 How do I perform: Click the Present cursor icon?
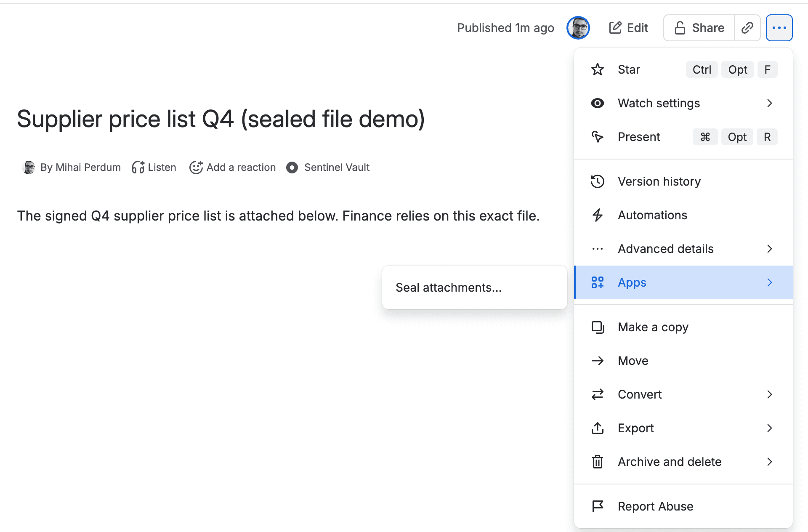[598, 137]
